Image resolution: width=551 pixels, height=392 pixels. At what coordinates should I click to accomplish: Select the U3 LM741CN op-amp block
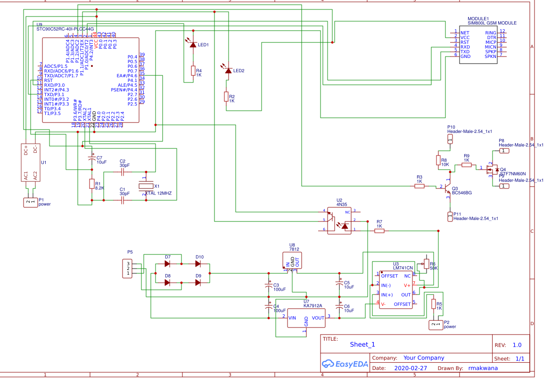(395, 290)
